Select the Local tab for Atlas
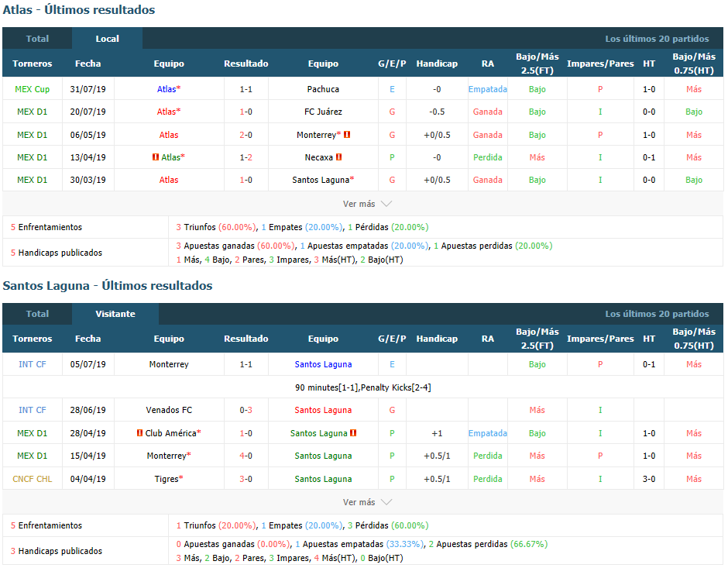This screenshot has width=728, height=568. click(107, 39)
